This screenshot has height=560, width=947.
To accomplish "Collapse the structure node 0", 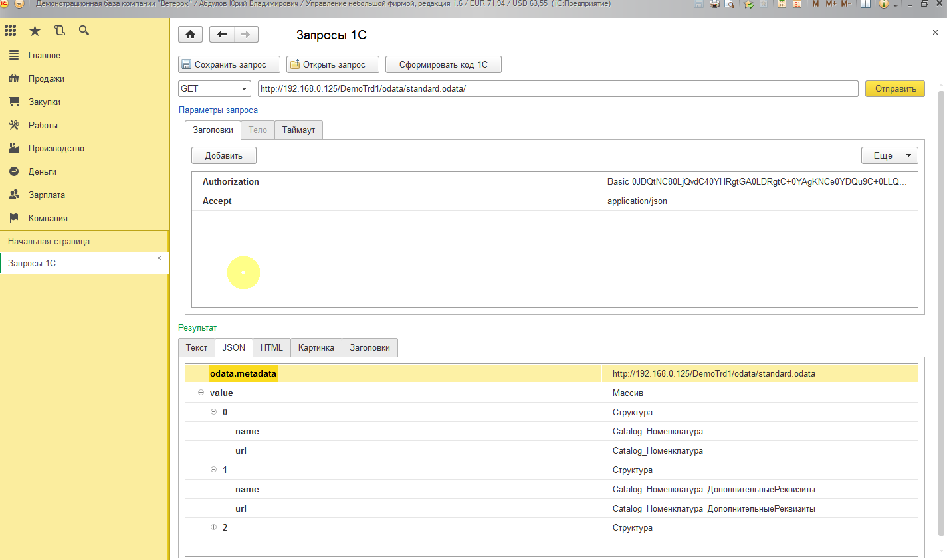I will (213, 412).
